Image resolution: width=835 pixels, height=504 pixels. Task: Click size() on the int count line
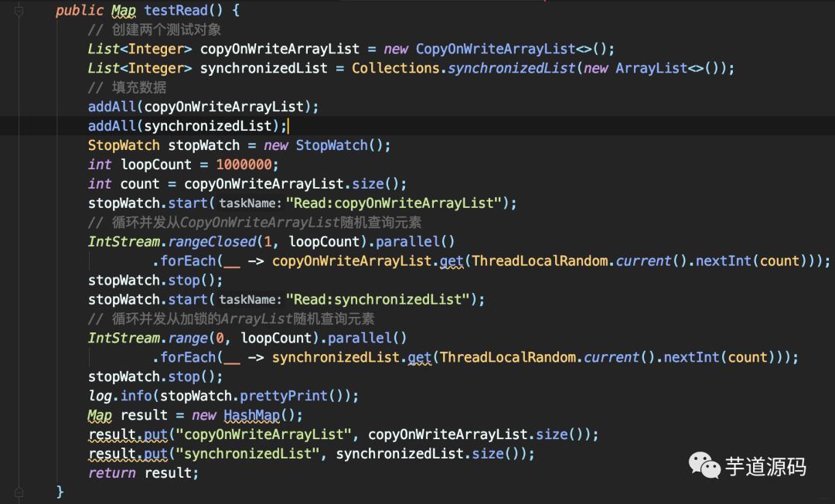tap(376, 184)
